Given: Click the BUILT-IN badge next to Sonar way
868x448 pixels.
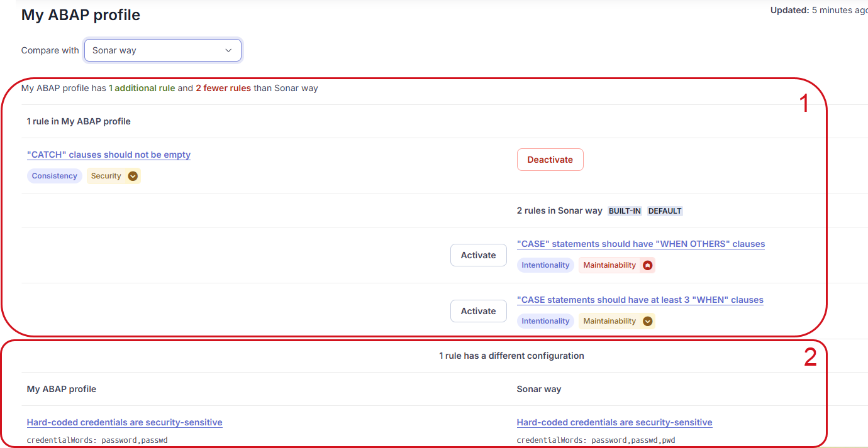Looking at the screenshot, I should (x=625, y=211).
